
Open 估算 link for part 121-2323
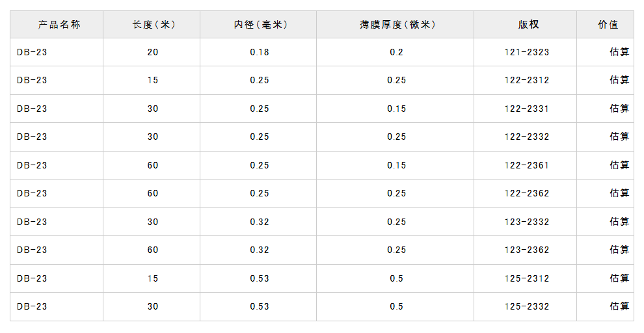tap(619, 52)
